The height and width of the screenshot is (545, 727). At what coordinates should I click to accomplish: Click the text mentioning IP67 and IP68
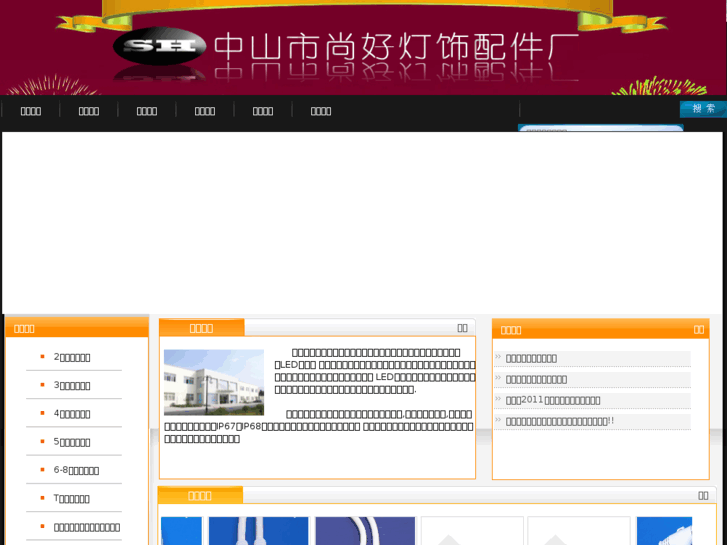coord(319,426)
